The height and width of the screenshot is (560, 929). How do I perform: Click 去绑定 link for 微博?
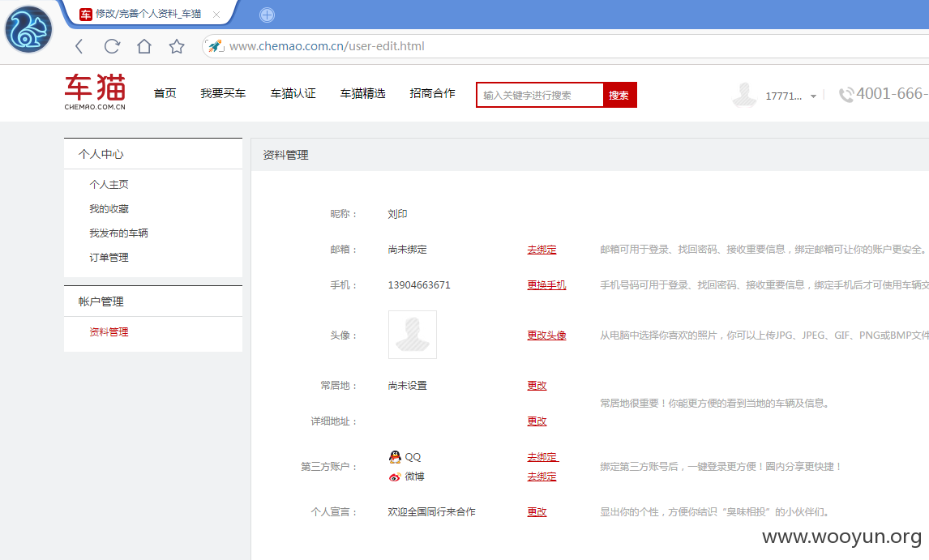pyautogui.click(x=542, y=477)
